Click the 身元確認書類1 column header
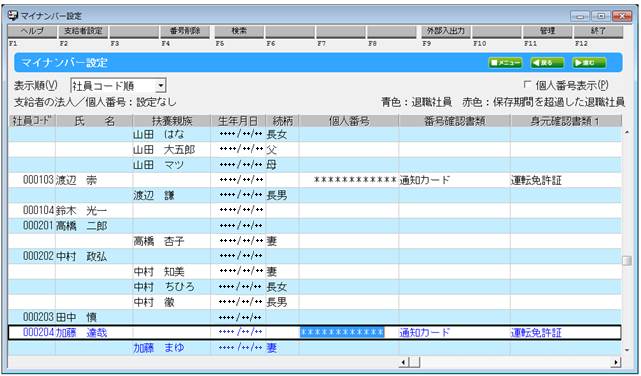This screenshot has width=641, height=376. 565,121
